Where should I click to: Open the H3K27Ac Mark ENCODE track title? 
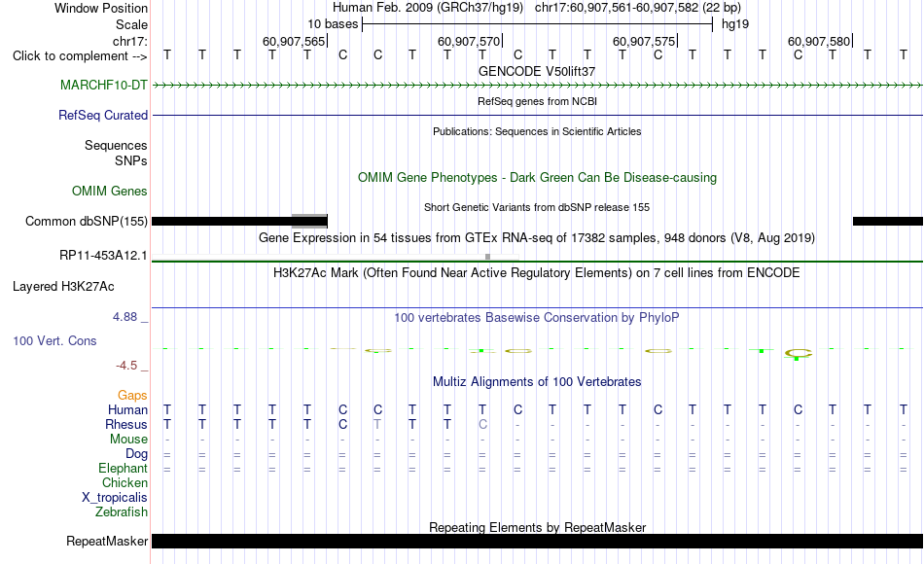537,273
